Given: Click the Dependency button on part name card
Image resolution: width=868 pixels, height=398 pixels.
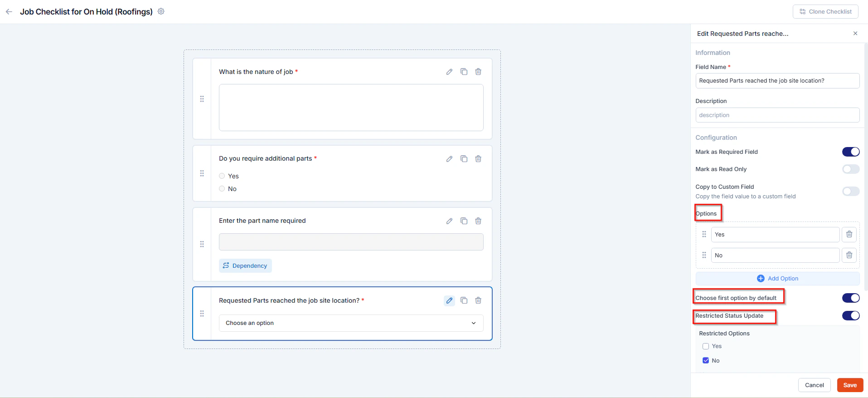Looking at the screenshot, I should (x=245, y=266).
